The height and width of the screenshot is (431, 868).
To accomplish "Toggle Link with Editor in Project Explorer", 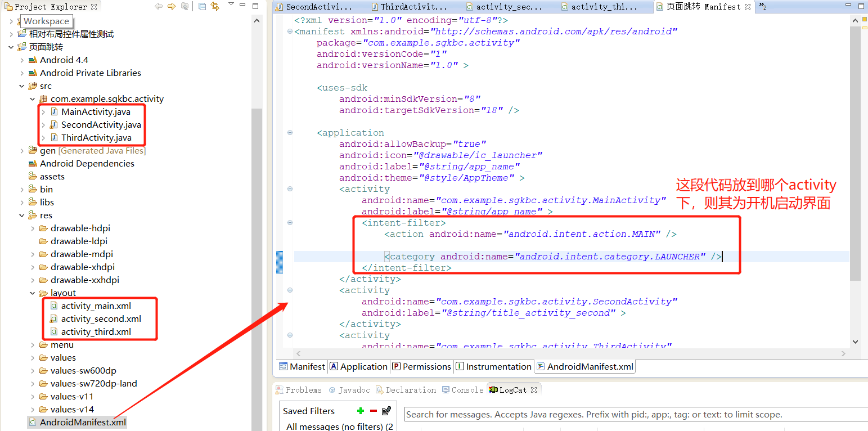I will pyautogui.click(x=215, y=6).
